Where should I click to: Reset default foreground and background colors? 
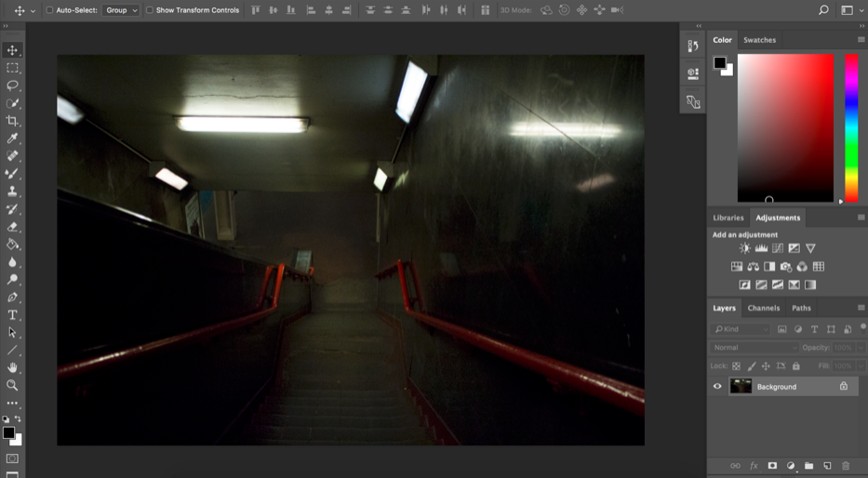pos(6,419)
